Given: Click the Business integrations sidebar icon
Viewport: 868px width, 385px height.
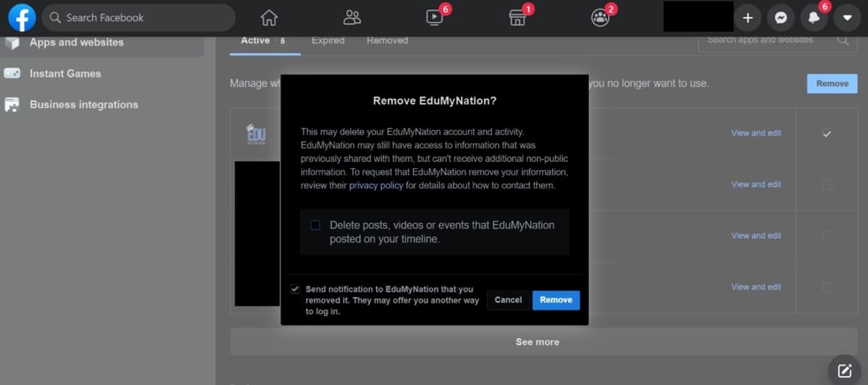Looking at the screenshot, I should pos(12,104).
